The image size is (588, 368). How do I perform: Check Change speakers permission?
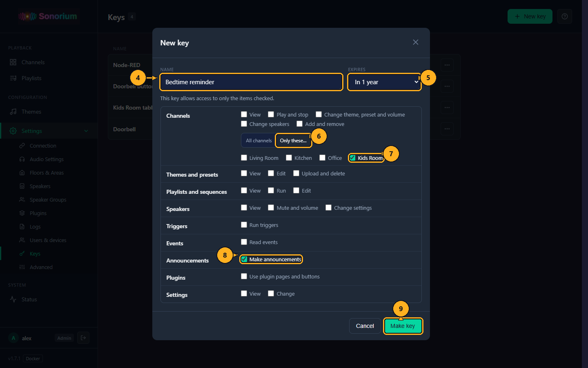244,124
